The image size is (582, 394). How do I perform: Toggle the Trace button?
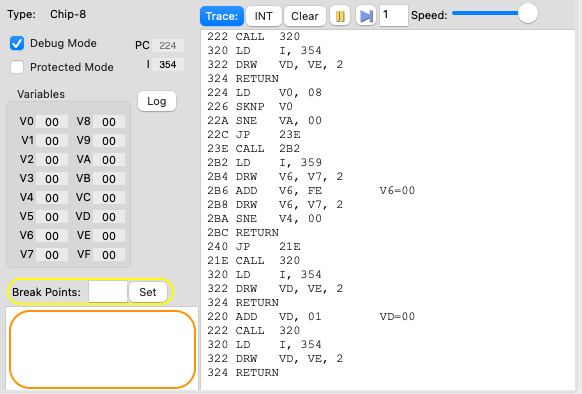point(222,16)
